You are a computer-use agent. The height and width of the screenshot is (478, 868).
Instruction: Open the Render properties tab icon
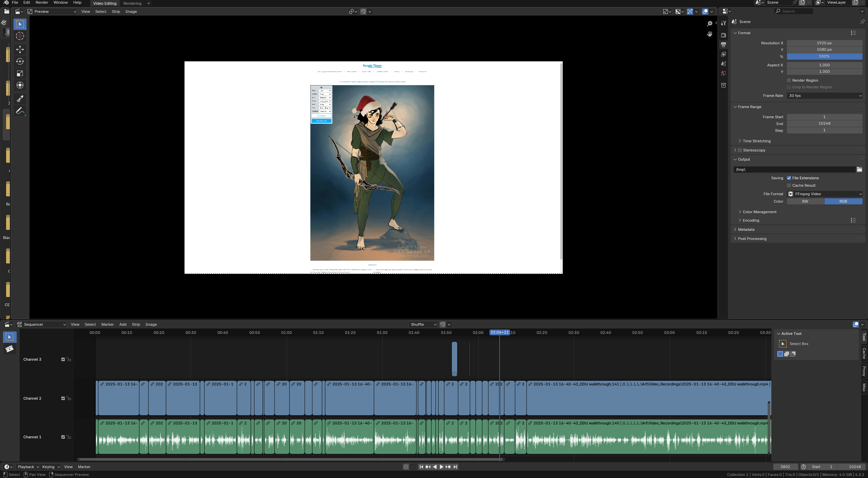coord(724,35)
